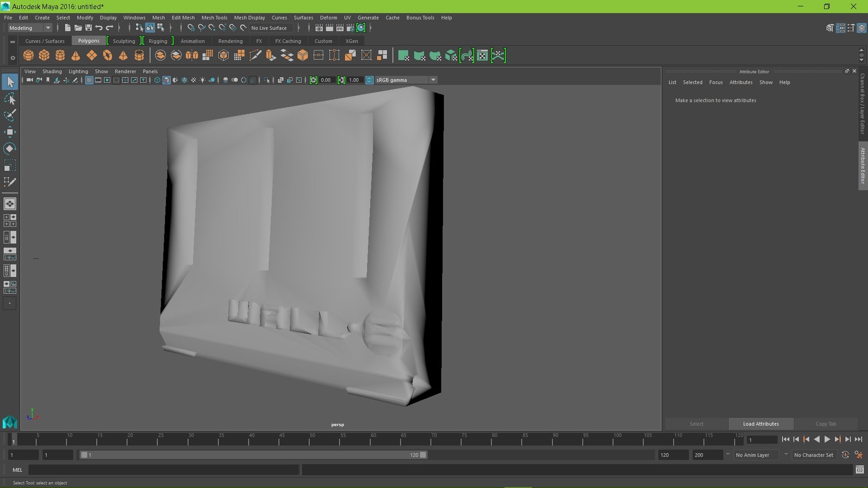Toggle select by component type mode
This screenshot has height=488, width=868.
pos(161,28)
